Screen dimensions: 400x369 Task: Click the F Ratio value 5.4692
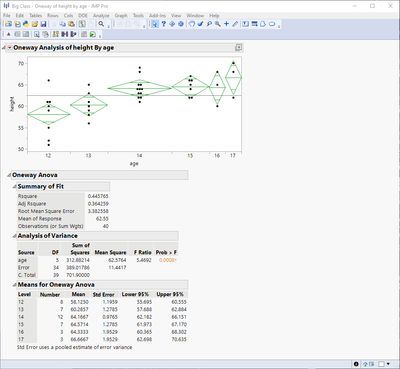tap(144, 260)
